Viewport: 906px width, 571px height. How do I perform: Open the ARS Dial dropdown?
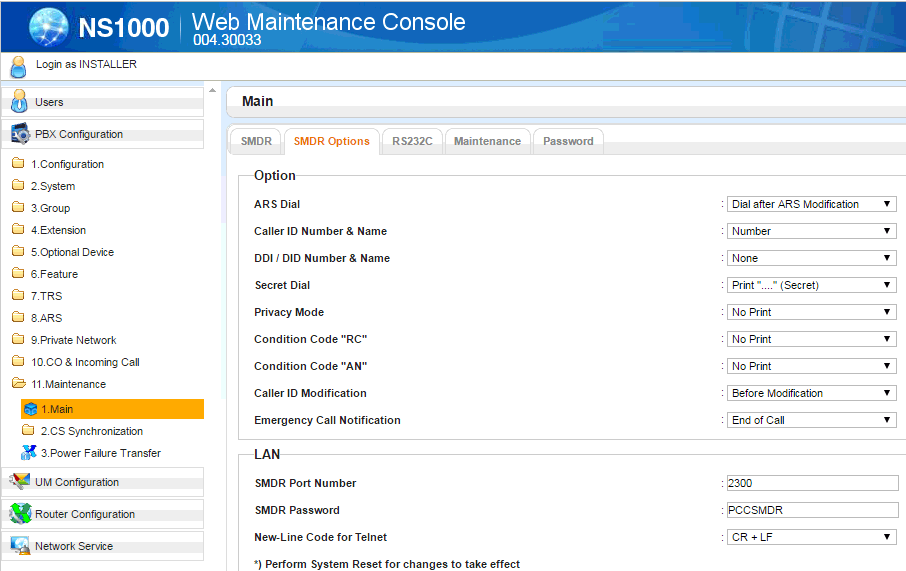(x=811, y=204)
